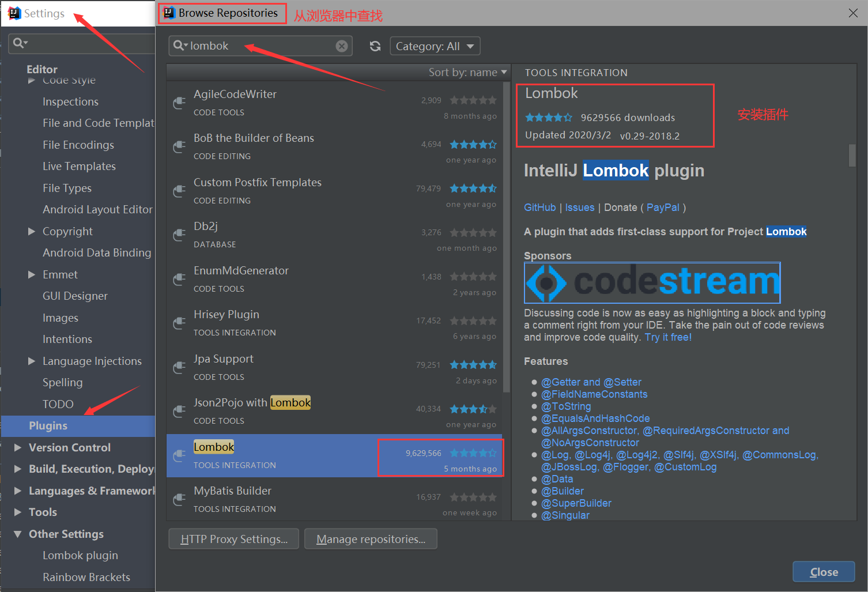Open the Live Templates settings

79,166
